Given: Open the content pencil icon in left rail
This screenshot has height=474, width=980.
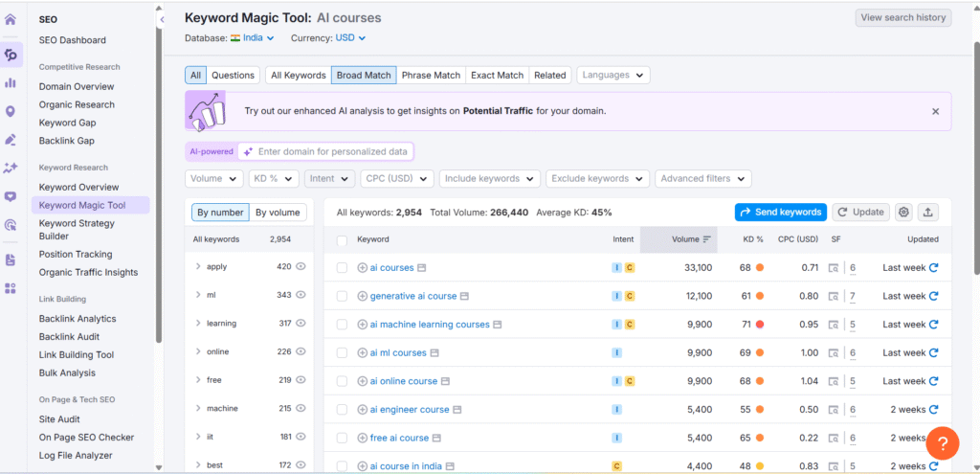Looking at the screenshot, I should (11, 140).
